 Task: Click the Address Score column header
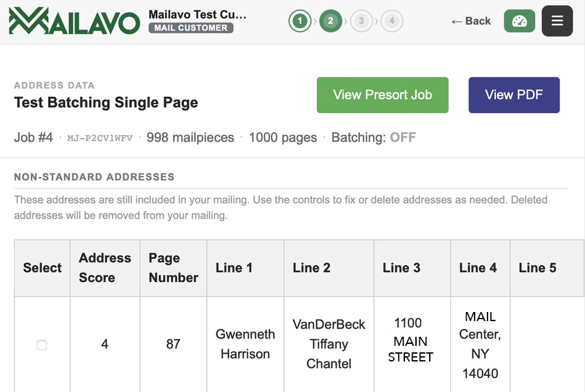tap(105, 268)
